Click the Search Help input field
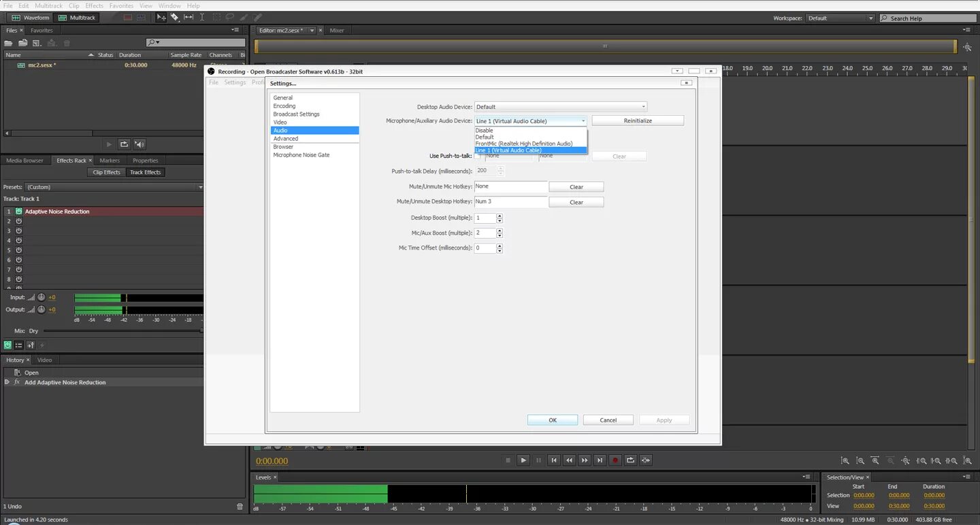 coord(928,18)
